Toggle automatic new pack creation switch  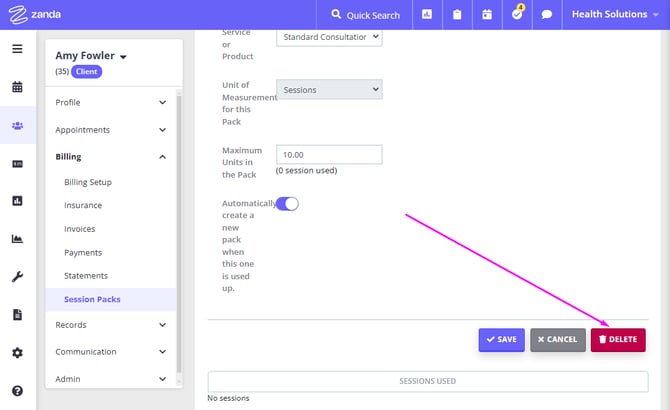(287, 204)
